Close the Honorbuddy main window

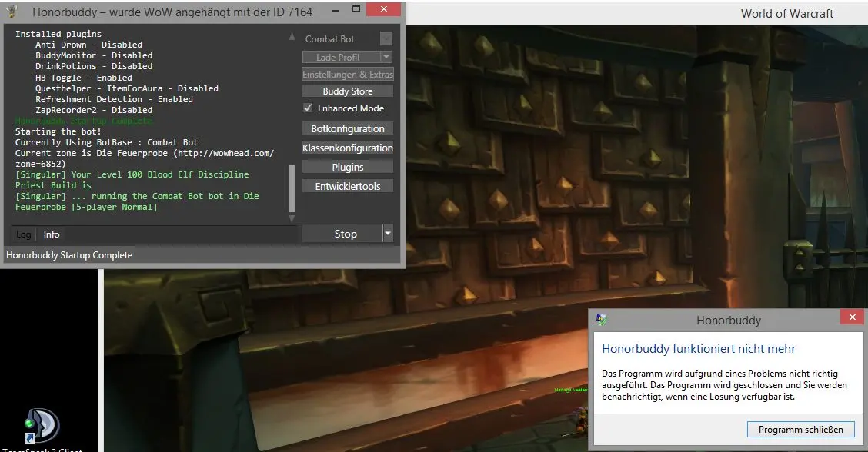[384, 9]
